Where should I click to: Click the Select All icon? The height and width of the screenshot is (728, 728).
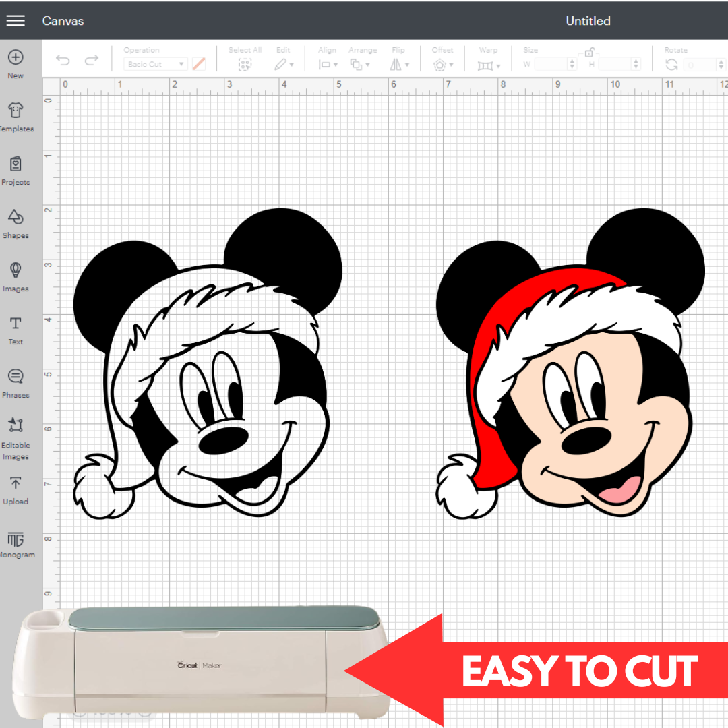pyautogui.click(x=245, y=65)
